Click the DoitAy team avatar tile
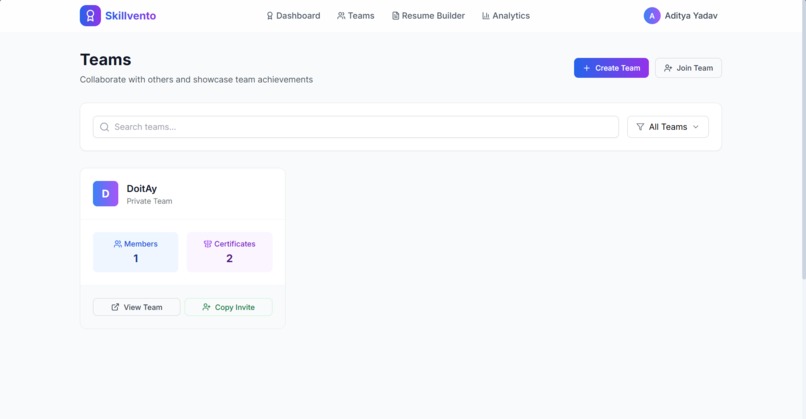806x419 pixels. tap(105, 194)
